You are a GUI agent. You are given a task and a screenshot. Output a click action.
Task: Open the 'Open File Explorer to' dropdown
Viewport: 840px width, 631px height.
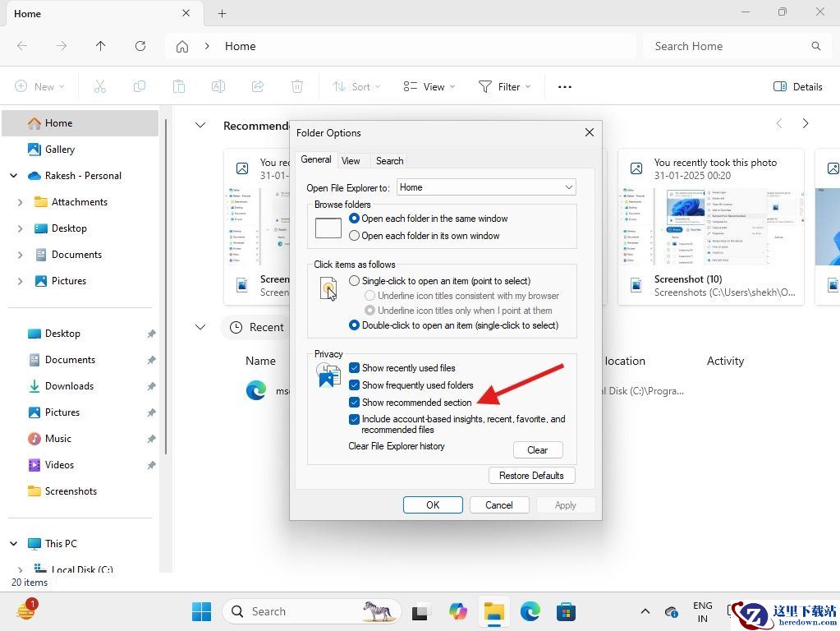click(x=486, y=187)
